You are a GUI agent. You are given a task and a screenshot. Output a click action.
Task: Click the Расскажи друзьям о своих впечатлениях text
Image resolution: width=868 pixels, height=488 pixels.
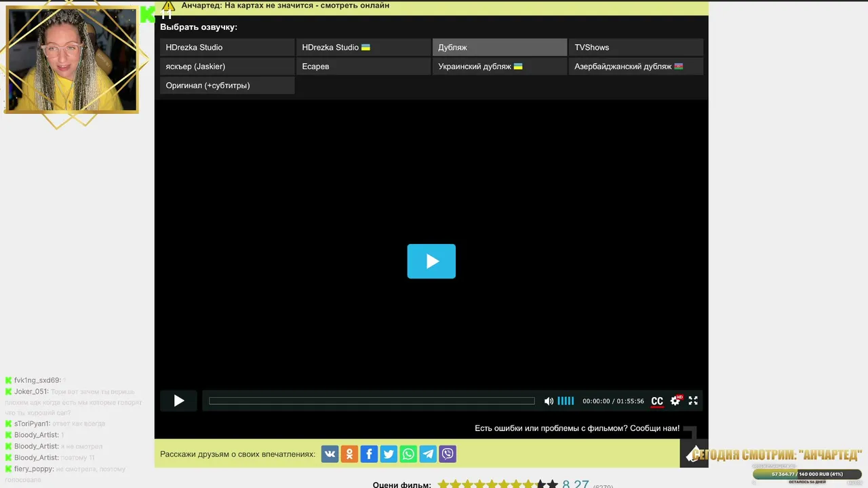[238, 454]
